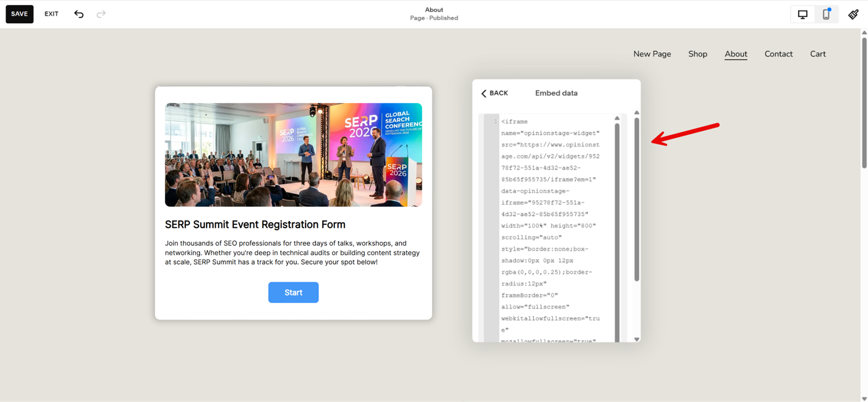The width and height of the screenshot is (868, 402).
Task: Click the SAVE button
Action: (20, 14)
